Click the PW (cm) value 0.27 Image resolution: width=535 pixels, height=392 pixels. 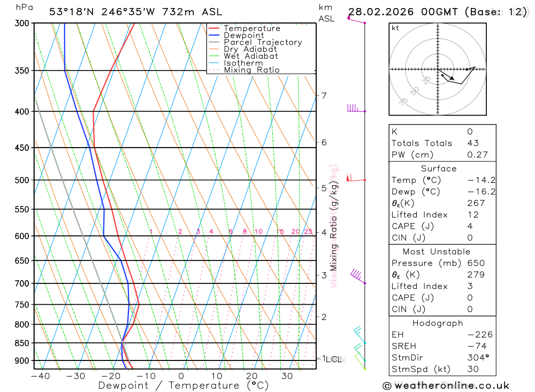[x=477, y=155]
